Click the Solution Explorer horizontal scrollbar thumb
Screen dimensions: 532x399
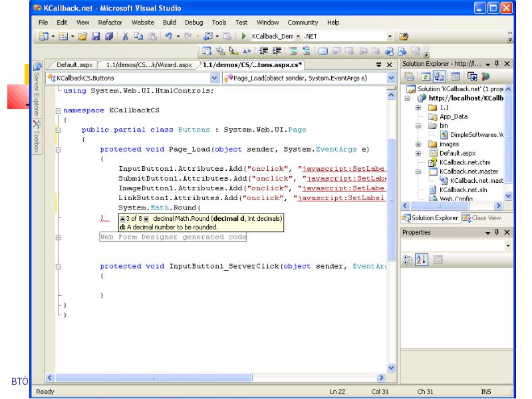(440, 205)
